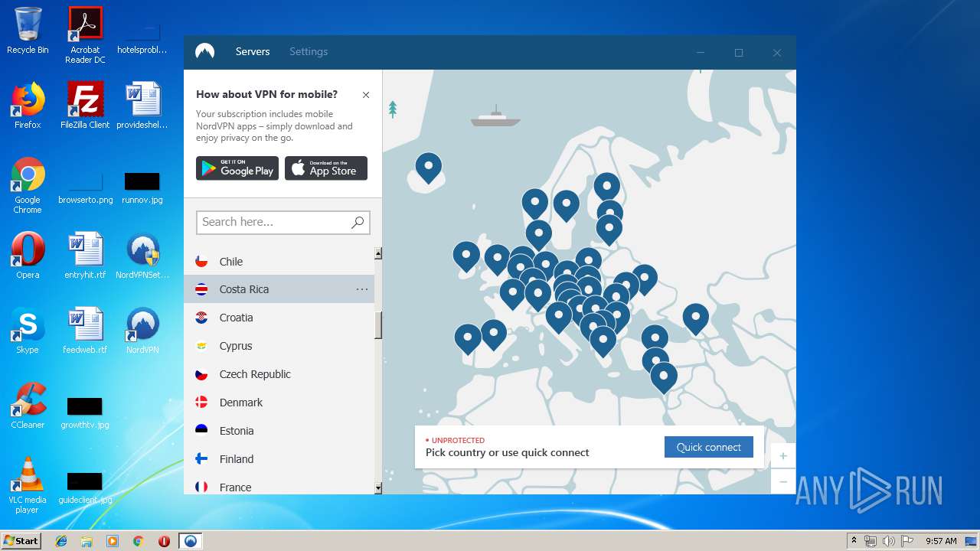Open the Settings tab
980x551 pixels.
[309, 52]
